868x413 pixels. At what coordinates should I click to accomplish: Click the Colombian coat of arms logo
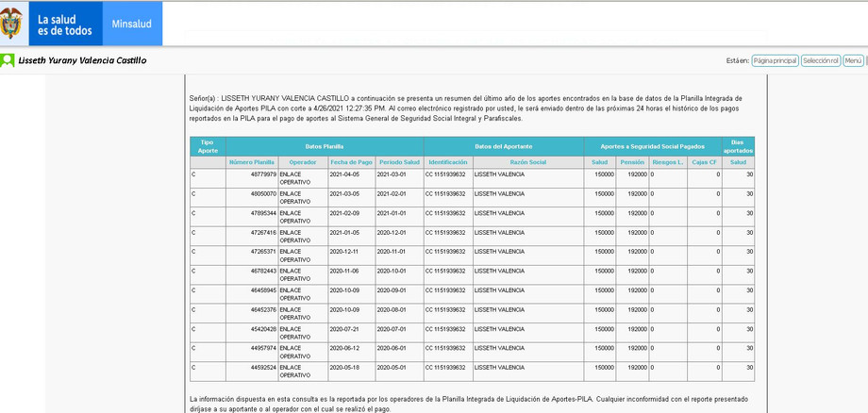tap(12, 24)
